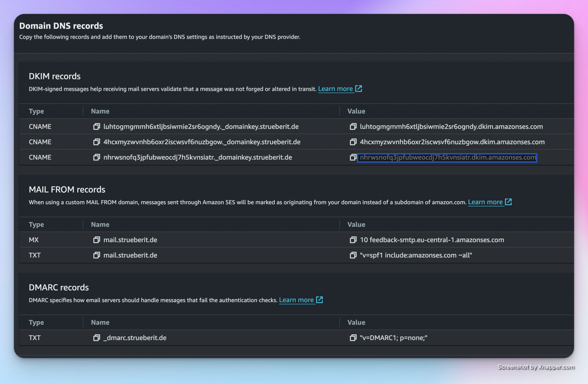Copy the MX record name mail.strueberit.de
Screen dimensions: 588x384
96,240
